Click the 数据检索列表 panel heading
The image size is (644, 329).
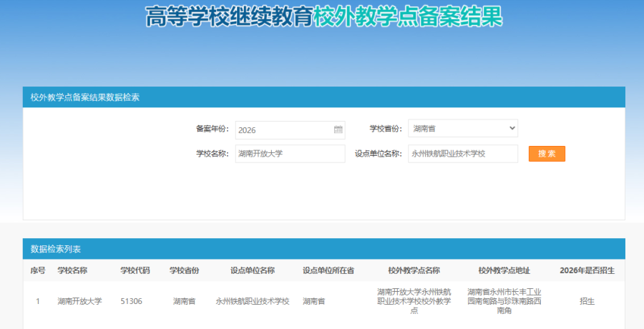(55, 249)
